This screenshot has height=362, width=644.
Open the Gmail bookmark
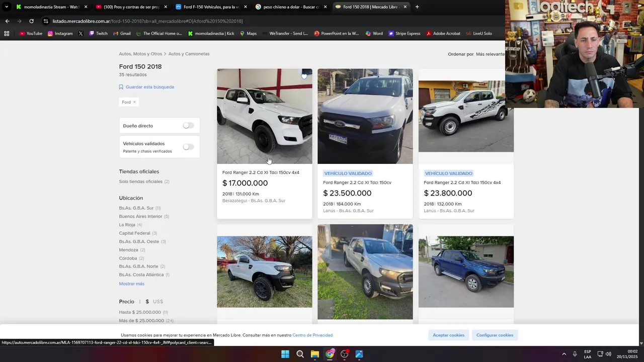tap(122, 33)
